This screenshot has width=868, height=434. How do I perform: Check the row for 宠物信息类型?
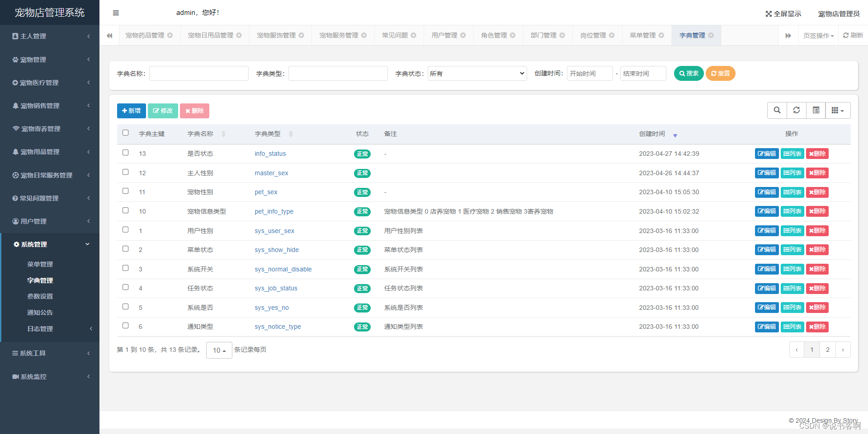pyautogui.click(x=126, y=210)
